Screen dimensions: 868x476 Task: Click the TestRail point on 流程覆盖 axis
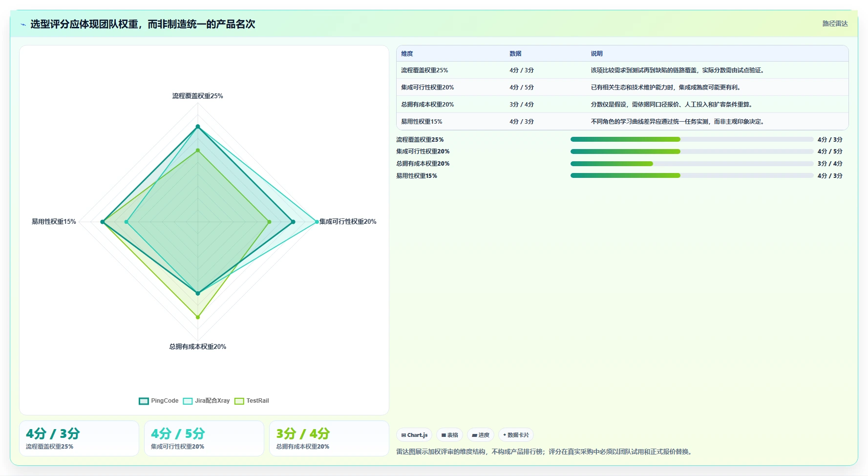[198, 151]
